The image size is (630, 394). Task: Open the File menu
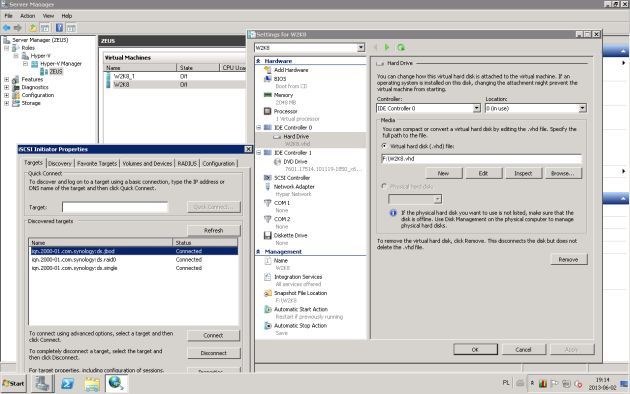coord(8,16)
